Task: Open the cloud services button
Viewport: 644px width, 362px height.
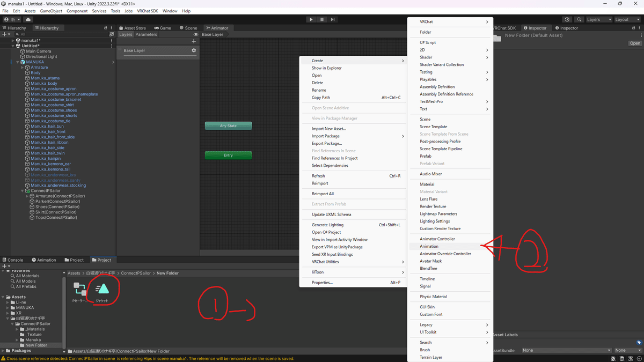Action: 28,19
